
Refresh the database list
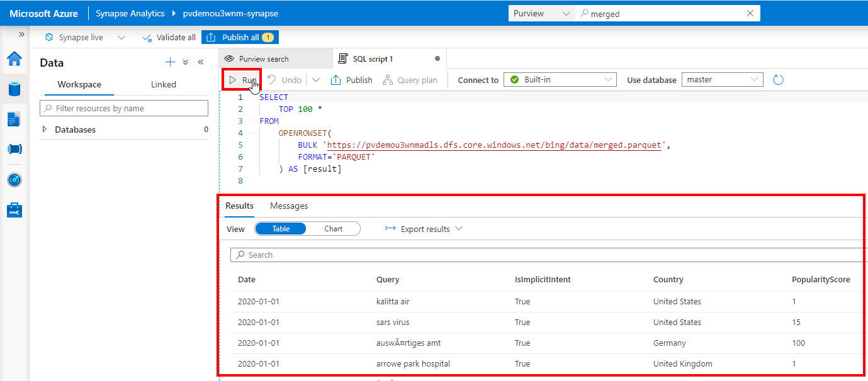(x=778, y=80)
